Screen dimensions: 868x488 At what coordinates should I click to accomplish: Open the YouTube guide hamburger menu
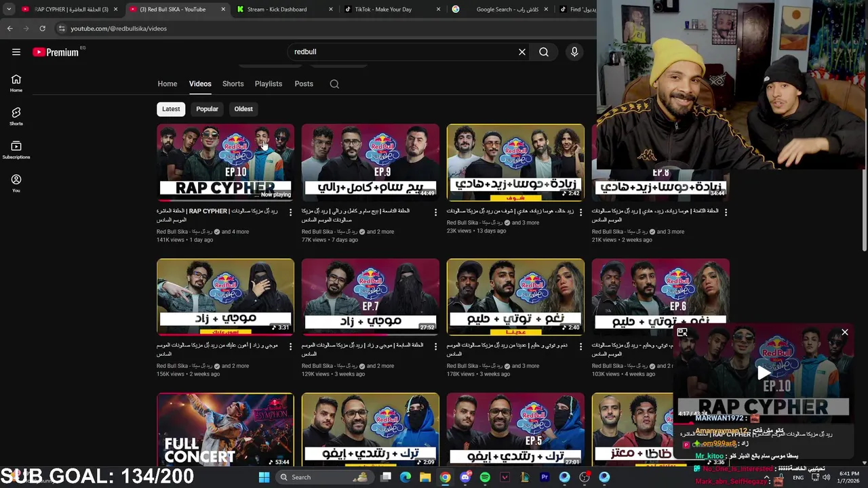(x=16, y=52)
